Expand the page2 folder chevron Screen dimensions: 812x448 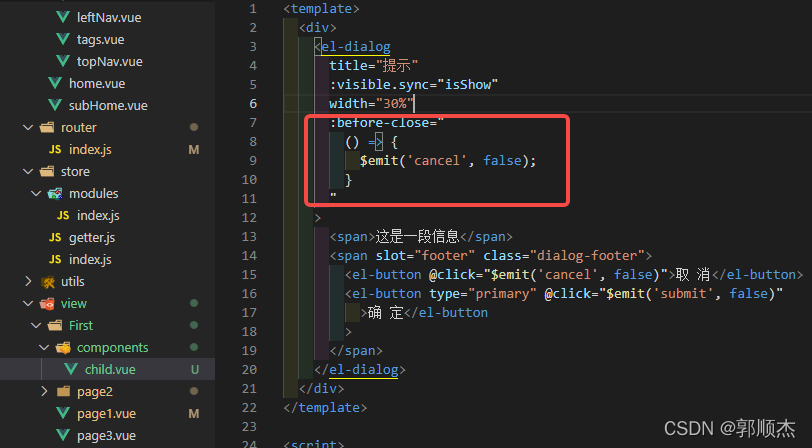coord(44,391)
